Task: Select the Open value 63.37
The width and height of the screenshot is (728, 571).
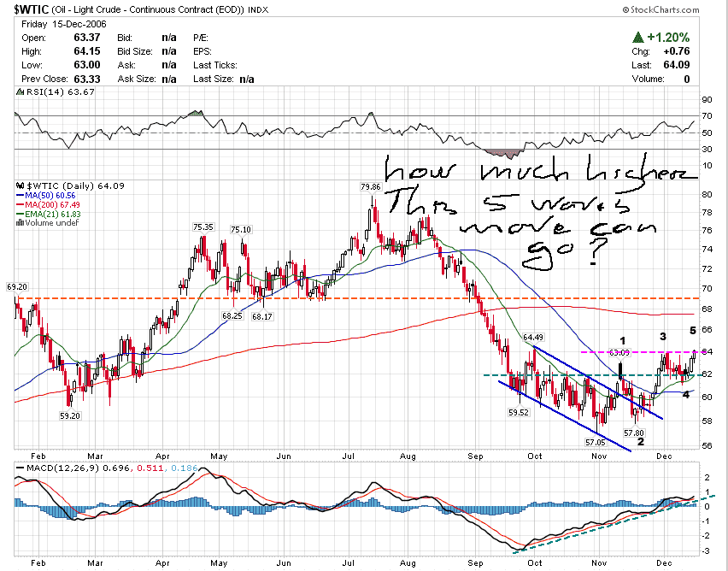Action: (x=87, y=38)
